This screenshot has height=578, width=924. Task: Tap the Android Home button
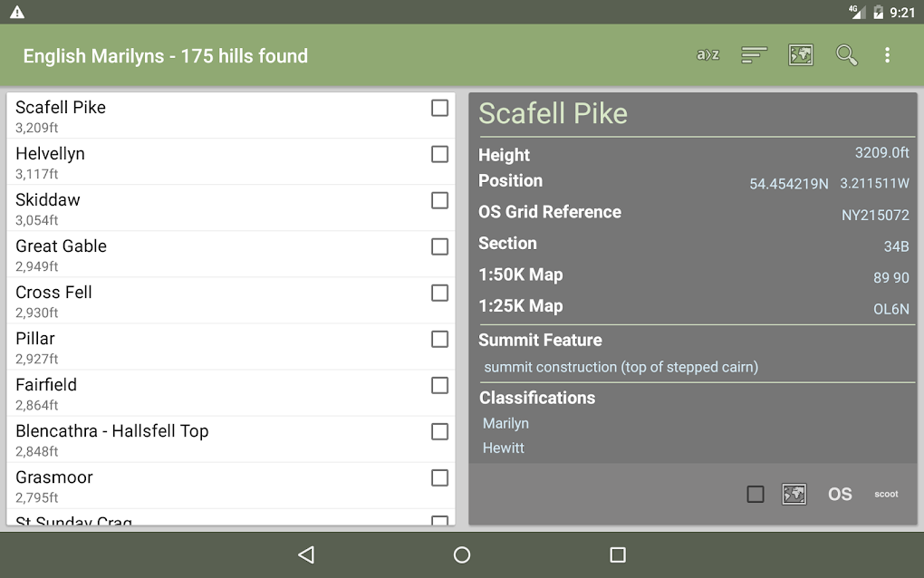point(462,553)
